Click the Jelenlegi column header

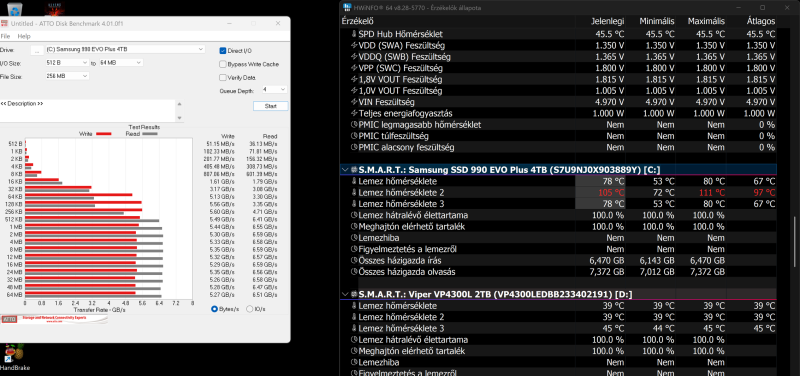pos(607,21)
